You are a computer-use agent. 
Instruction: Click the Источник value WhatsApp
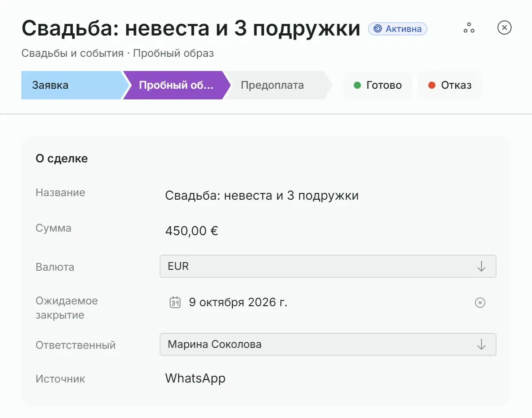(x=195, y=379)
